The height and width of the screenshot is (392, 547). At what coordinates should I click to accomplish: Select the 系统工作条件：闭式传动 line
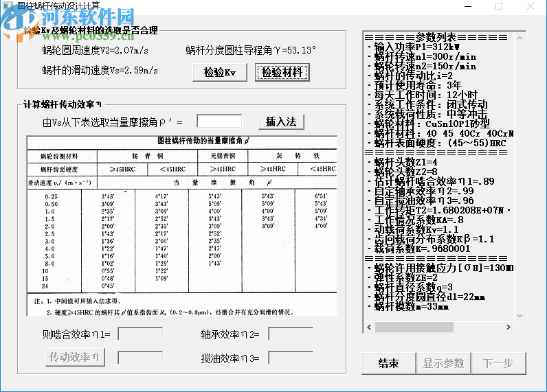coord(427,104)
